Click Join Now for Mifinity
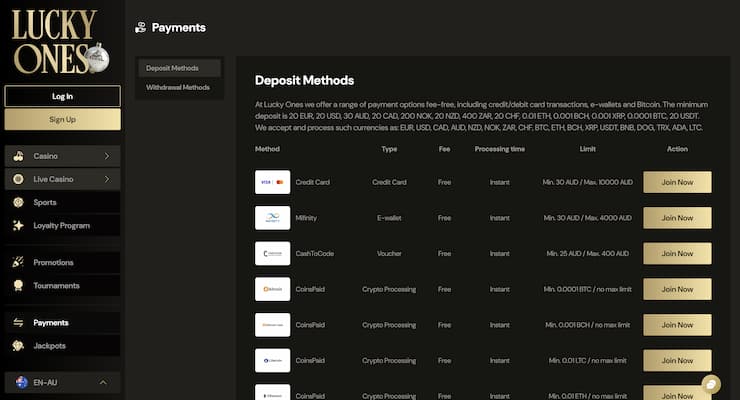The width and height of the screenshot is (740, 400). pos(677,218)
